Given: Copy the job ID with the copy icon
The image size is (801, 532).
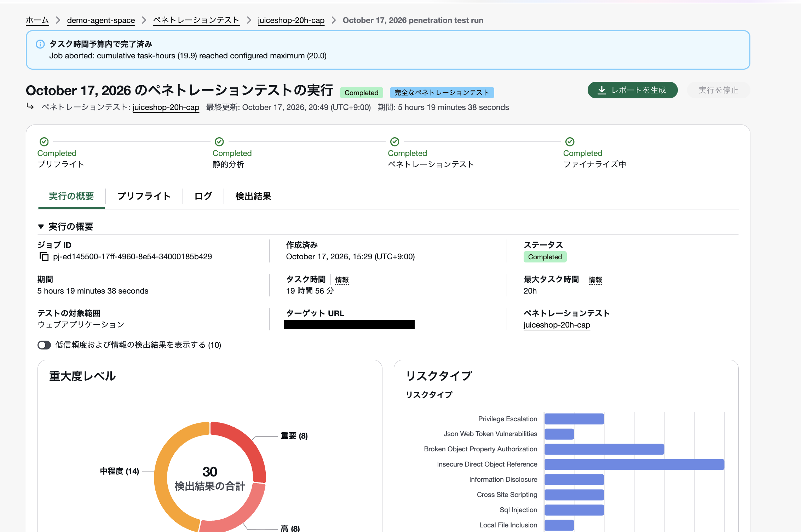Looking at the screenshot, I should pos(44,256).
